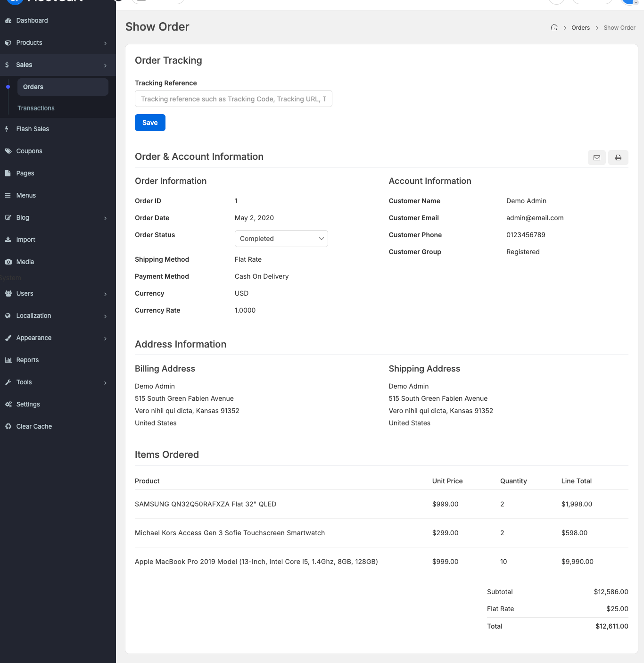
Task: Open Transactions under Sales
Action: pos(36,108)
